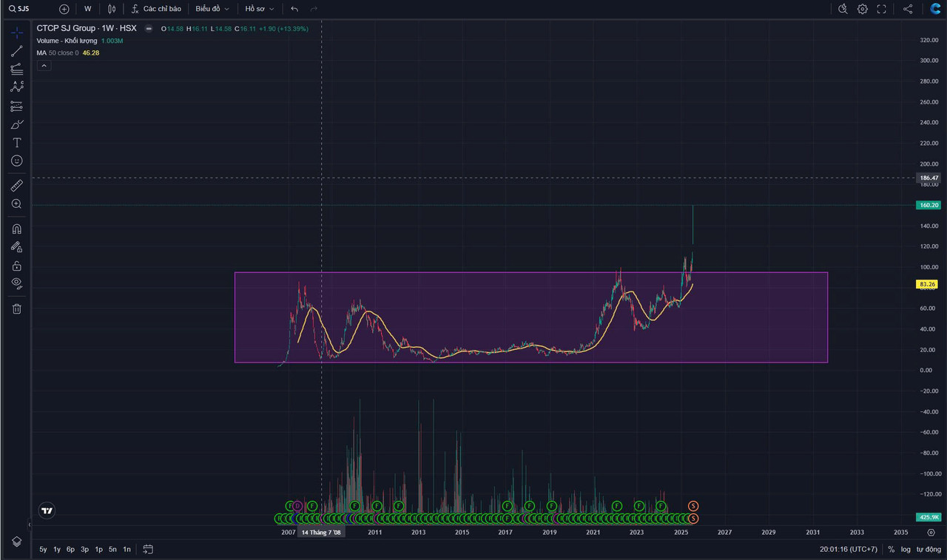Collapse the indicator legend arrow
The image size is (947, 560).
click(44, 66)
